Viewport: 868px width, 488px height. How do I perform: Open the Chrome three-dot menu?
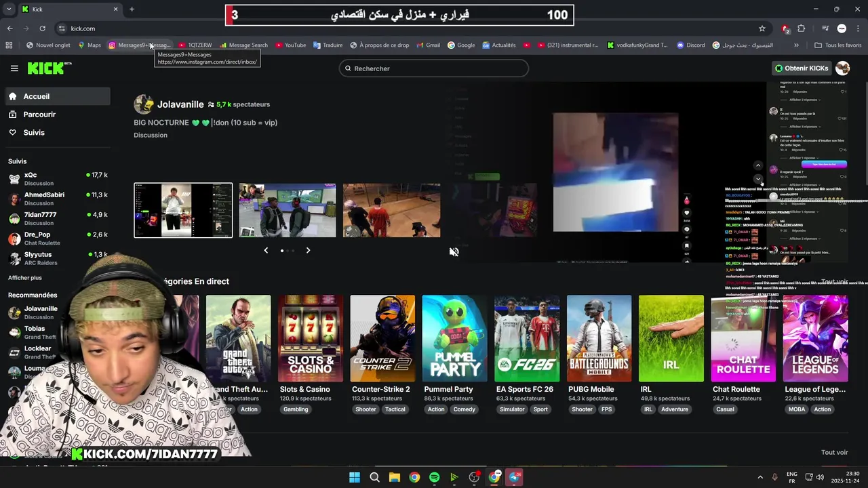858,28
